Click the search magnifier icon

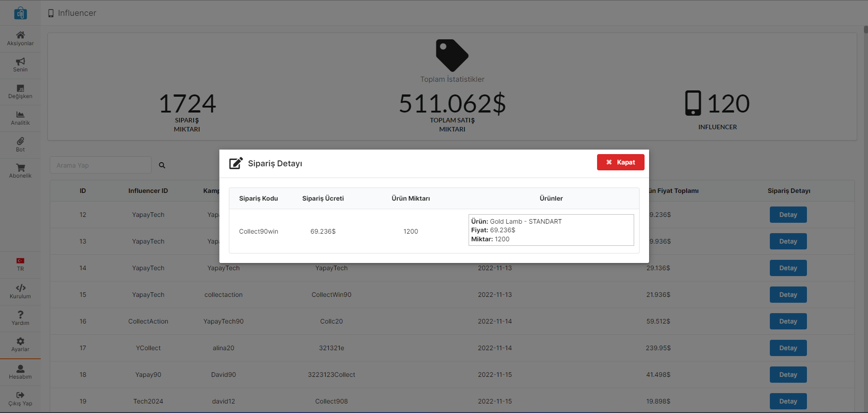[162, 165]
